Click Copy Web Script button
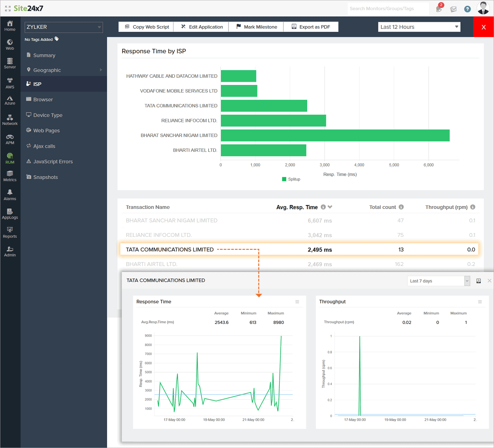 pyautogui.click(x=146, y=27)
